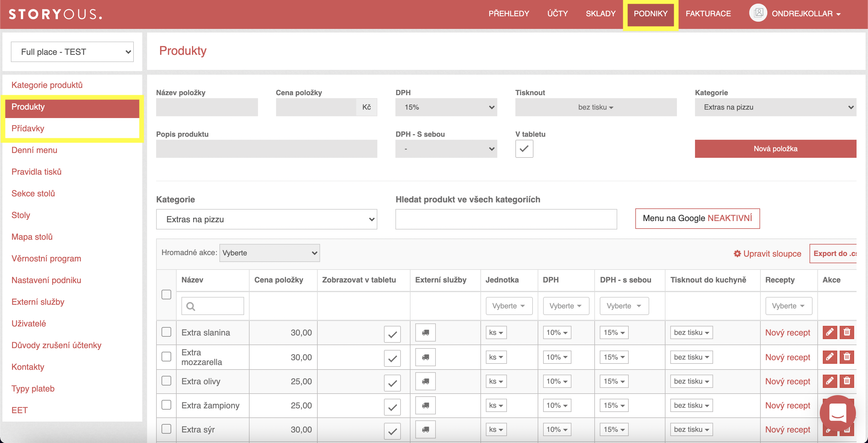Change DPH 10% for Extra mozzarella

click(557, 357)
